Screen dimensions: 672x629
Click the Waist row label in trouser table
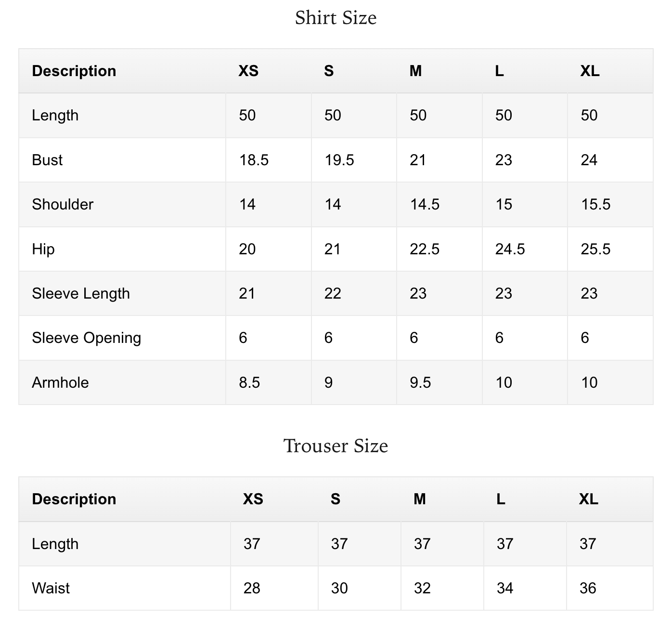[x=51, y=588]
